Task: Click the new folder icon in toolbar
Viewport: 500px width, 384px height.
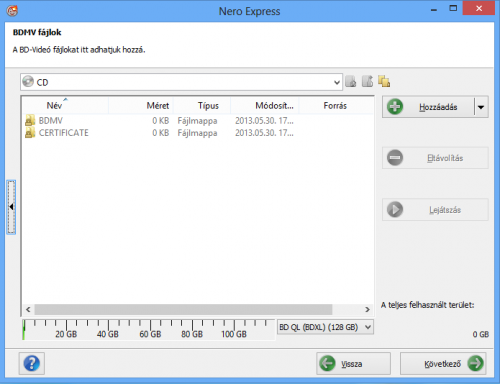Action: (x=384, y=81)
